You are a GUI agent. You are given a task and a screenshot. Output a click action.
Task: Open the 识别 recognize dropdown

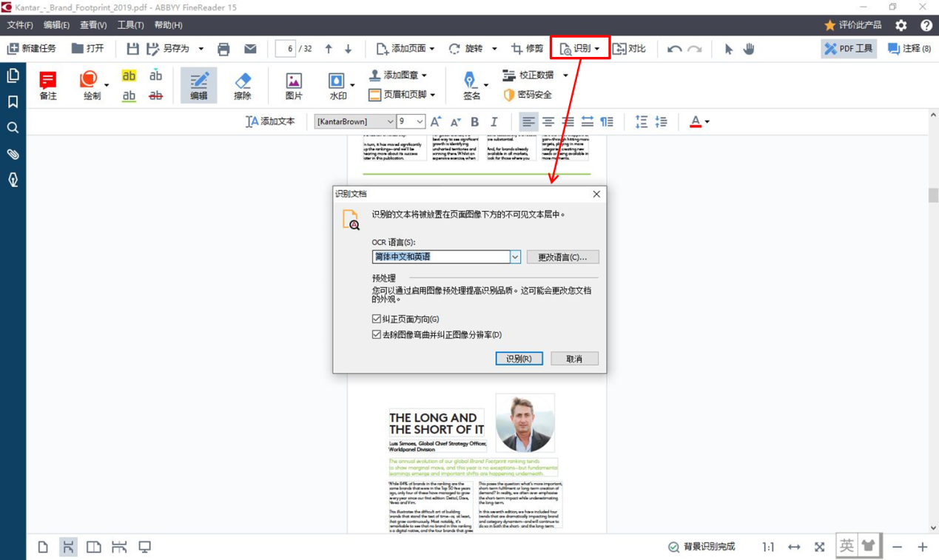[579, 49]
